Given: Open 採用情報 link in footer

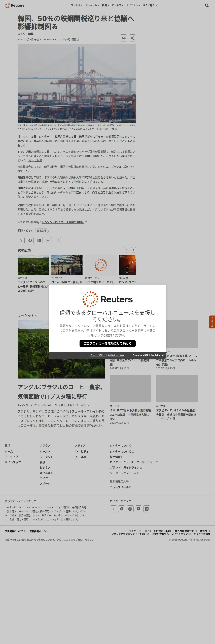Looking at the screenshot, I should coord(117,457).
